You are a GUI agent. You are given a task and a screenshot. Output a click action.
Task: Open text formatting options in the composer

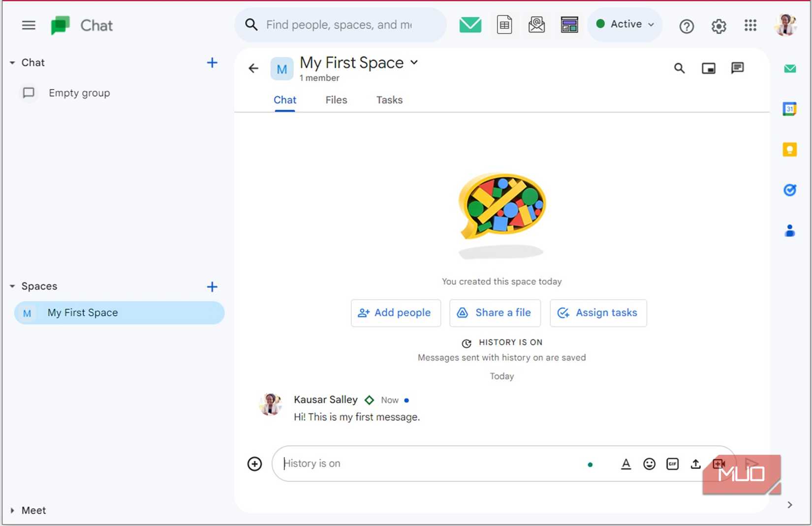point(626,464)
